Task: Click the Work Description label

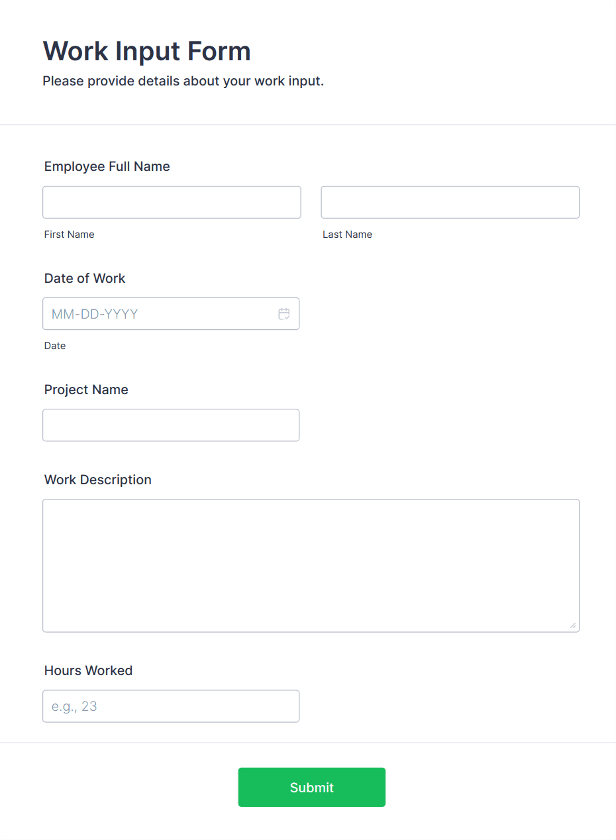Action: (x=97, y=480)
